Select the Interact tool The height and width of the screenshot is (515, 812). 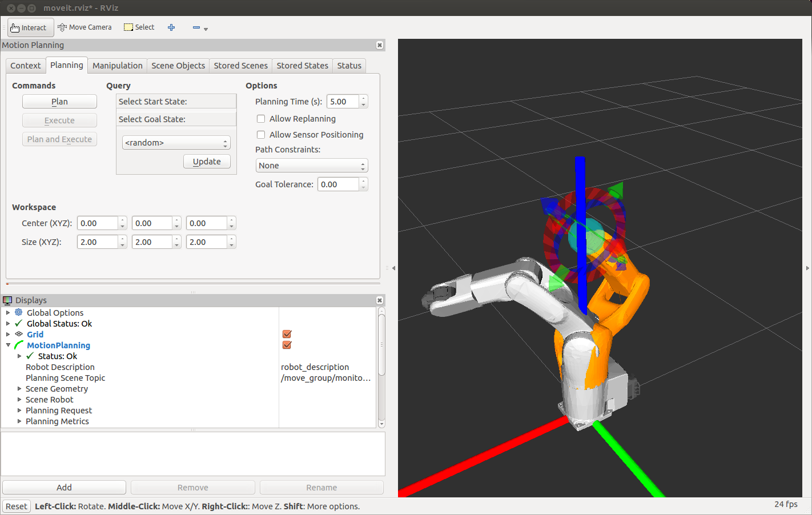[30, 27]
